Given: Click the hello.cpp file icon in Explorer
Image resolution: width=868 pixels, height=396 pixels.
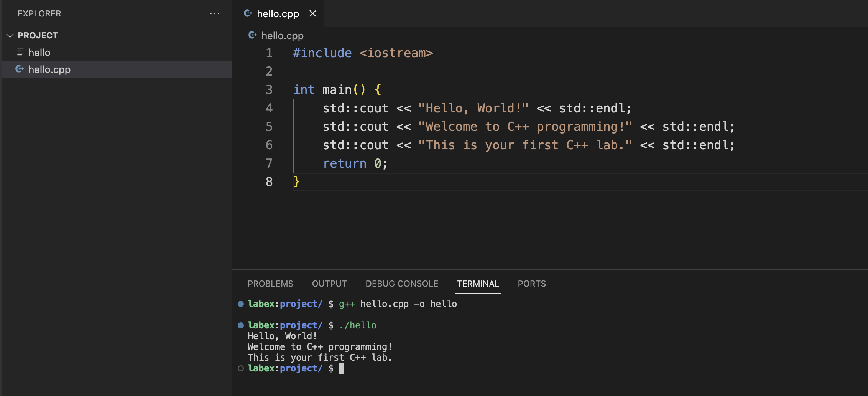Looking at the screenshot, I should point(20,69).
